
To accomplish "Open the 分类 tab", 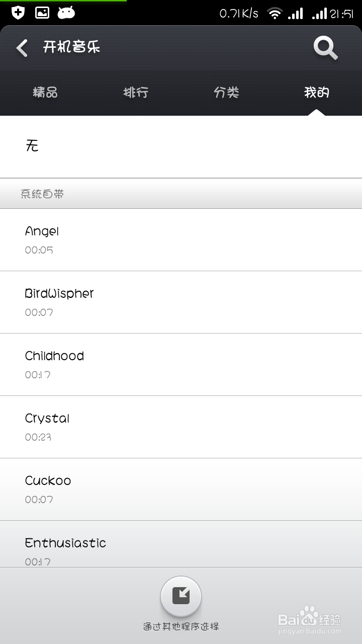I will pyautogui.click(x=226, y=93).
